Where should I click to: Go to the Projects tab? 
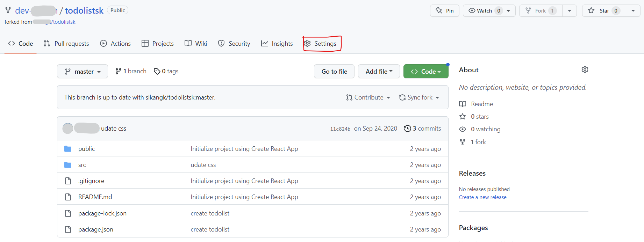158,44
